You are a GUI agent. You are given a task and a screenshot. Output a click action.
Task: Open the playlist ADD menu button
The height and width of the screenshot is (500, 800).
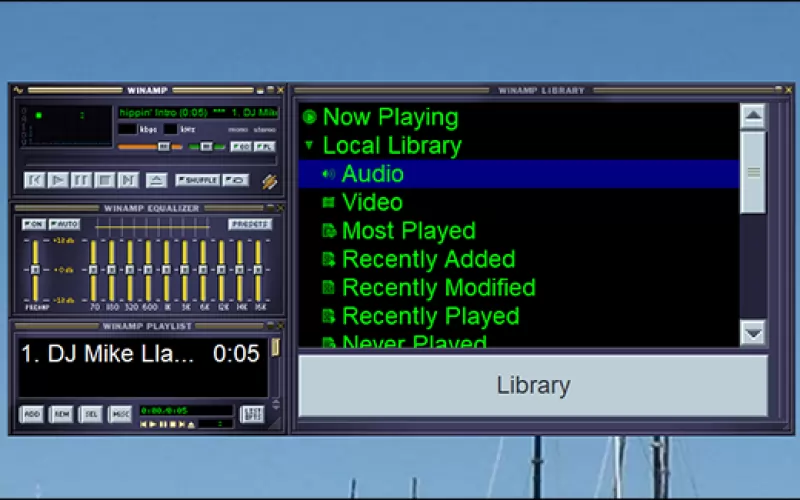point(32,414)
